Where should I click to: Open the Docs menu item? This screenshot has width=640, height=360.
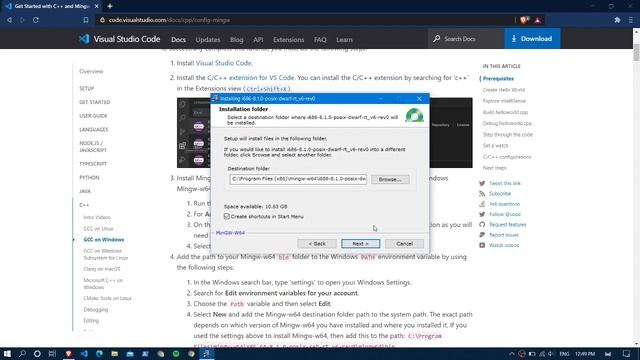tap(178, 40)
